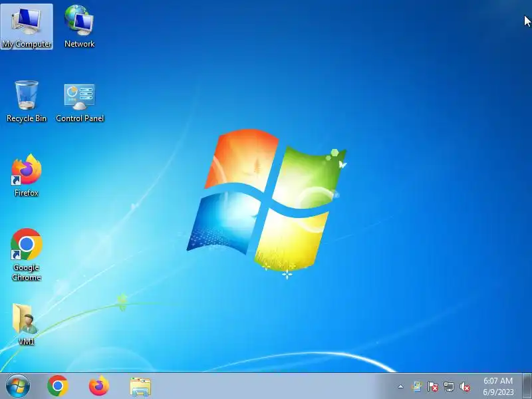Click the Show desktop strip
The height and width of the screenshot is (399, 532).
point(527,386)
